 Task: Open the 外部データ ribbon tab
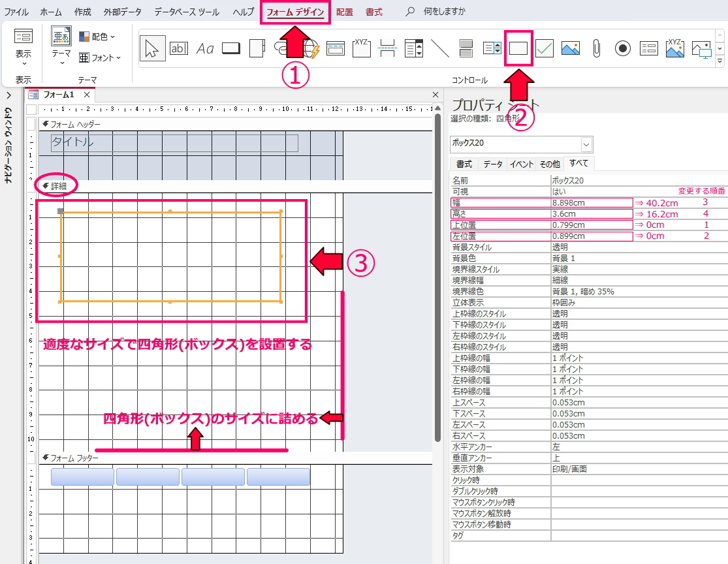(x=123, y=12)
